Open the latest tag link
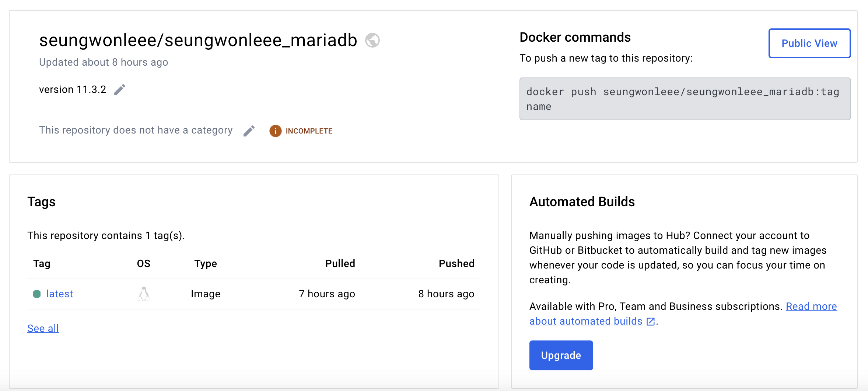Image resolution: width=868 pixels, height=391 pixels. (60, 294)
